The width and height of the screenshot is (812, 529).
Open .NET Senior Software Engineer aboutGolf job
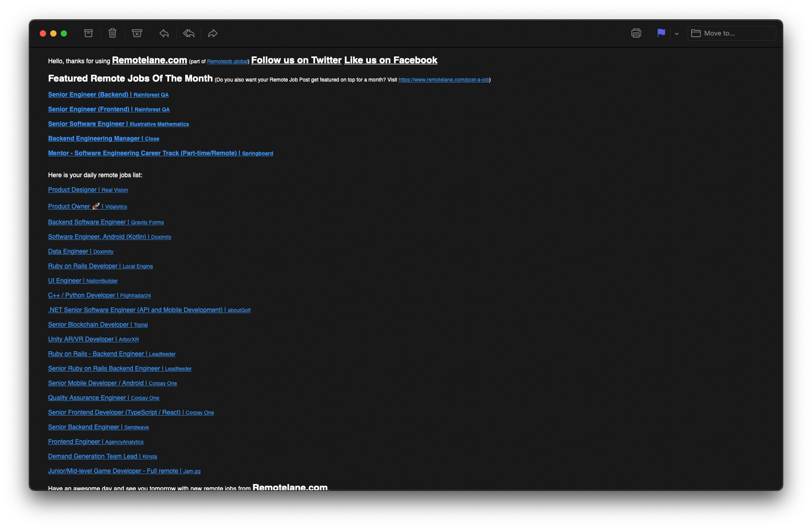click(149, 310)
